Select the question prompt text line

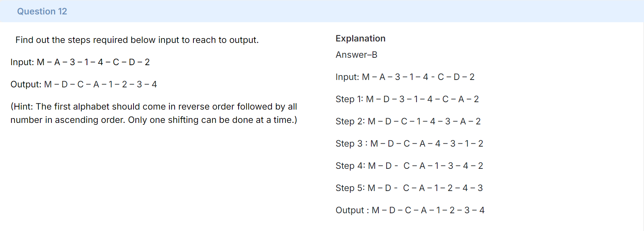click(x=137, y=40)
